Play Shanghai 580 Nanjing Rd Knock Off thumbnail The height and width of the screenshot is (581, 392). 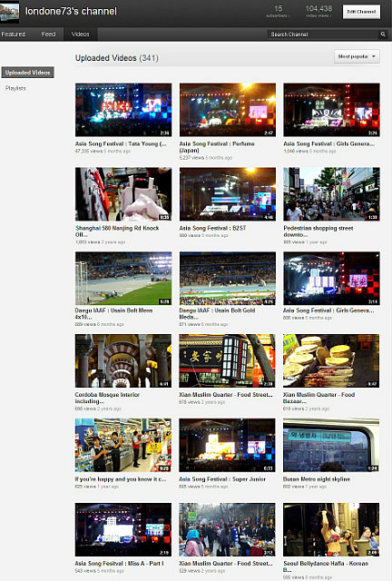pyautogui.click(x=123, y=194)
